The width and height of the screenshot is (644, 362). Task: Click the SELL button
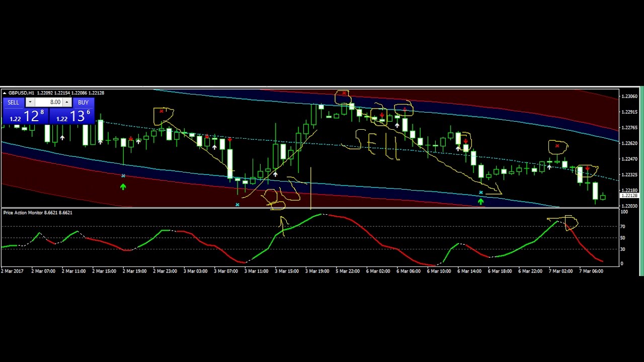(x=14, y=103)
